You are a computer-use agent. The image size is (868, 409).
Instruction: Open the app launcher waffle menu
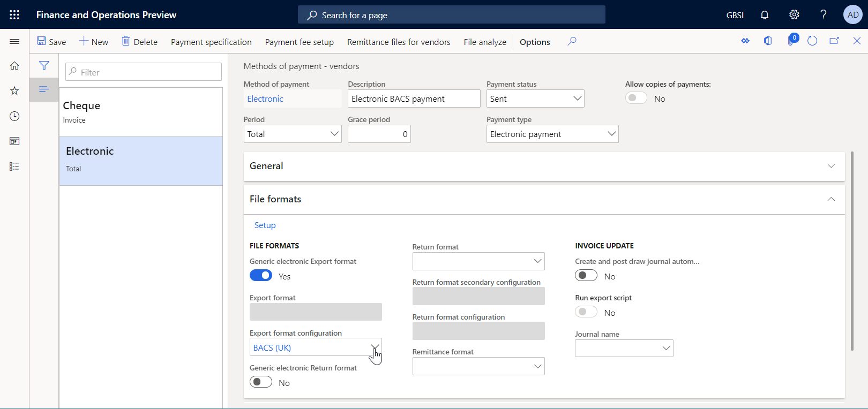(14, 14)
